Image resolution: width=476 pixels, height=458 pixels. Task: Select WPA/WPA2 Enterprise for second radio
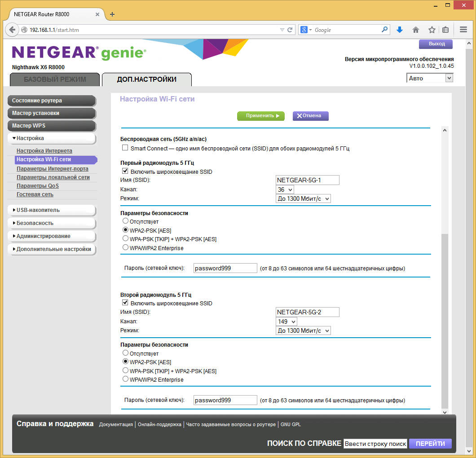click(125, 379)
